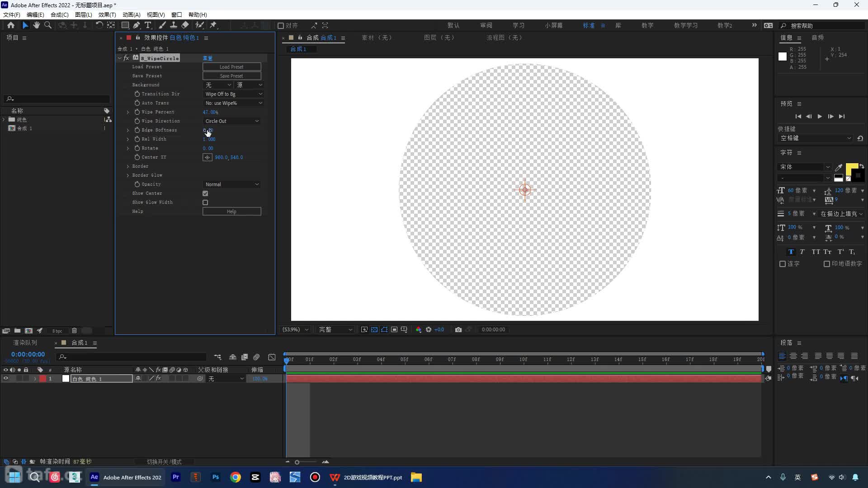The width and height of the screenshot is (868, 488).
Task: Click the 切换开关/模式 button
Action: click(x=164, y=462)
